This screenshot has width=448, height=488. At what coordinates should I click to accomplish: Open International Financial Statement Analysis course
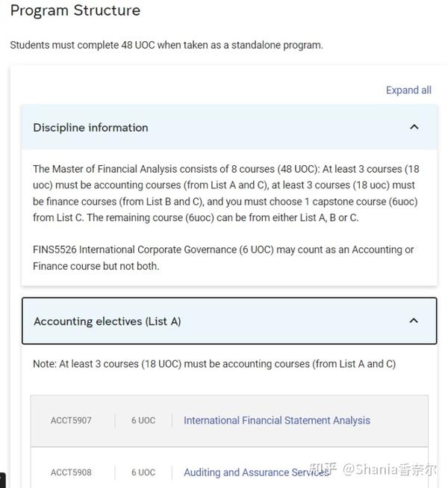pyautogui.click(x=277, y=421)
